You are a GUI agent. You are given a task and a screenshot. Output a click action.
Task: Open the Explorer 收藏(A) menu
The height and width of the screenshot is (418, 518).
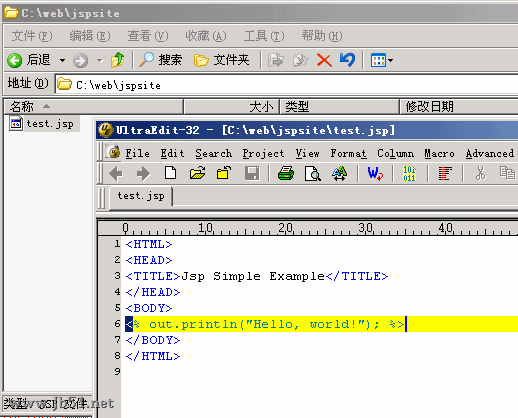pyautogui.click(x=206, y=36)
